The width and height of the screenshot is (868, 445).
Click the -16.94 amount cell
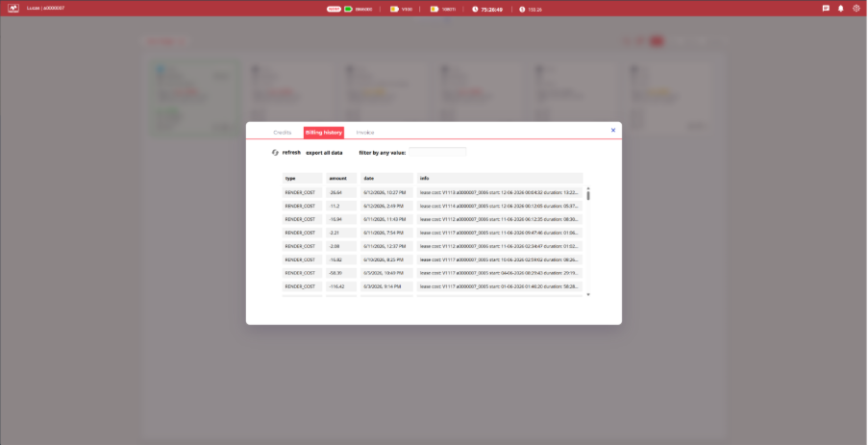coord(341,219)
